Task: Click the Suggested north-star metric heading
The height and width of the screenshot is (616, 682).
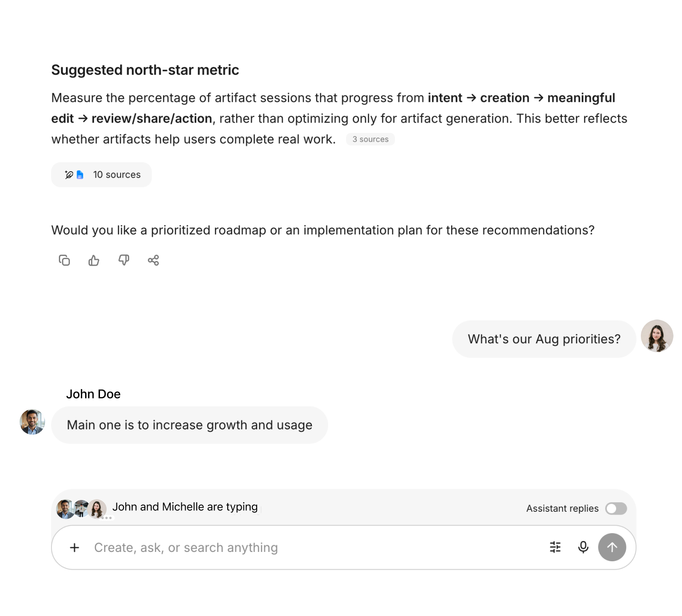Action: (x=145, y=70)
